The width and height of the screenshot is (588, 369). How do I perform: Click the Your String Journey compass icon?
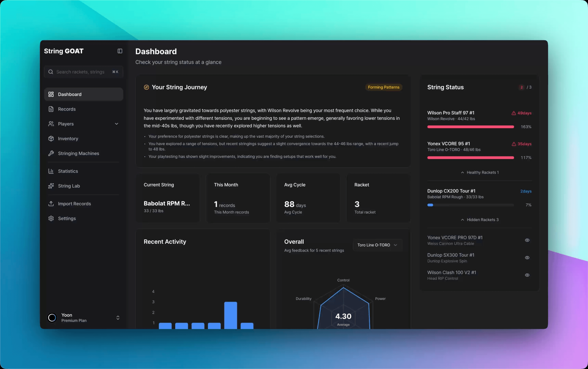[146, 87]
